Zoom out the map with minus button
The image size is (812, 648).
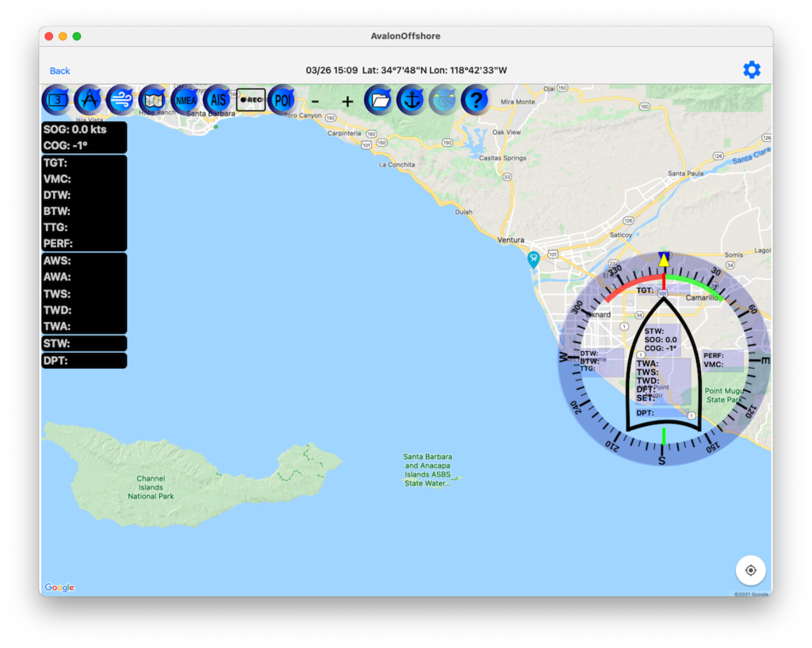(316, 102)
